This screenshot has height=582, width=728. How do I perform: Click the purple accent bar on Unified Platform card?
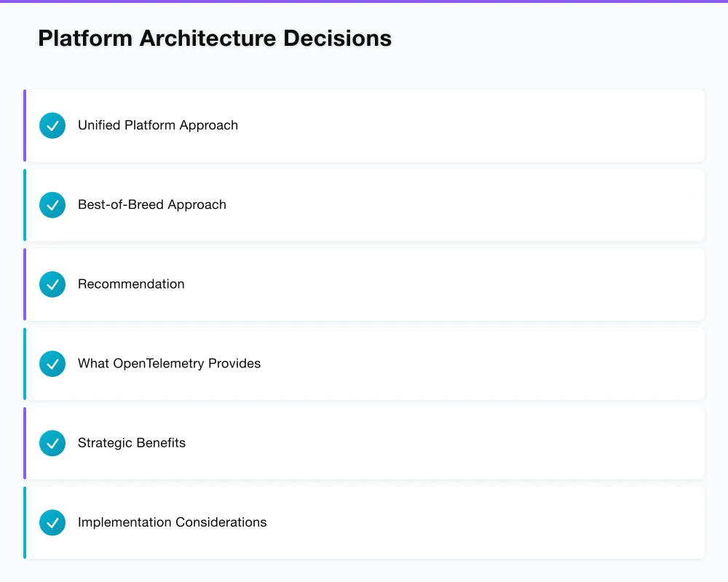25,126
